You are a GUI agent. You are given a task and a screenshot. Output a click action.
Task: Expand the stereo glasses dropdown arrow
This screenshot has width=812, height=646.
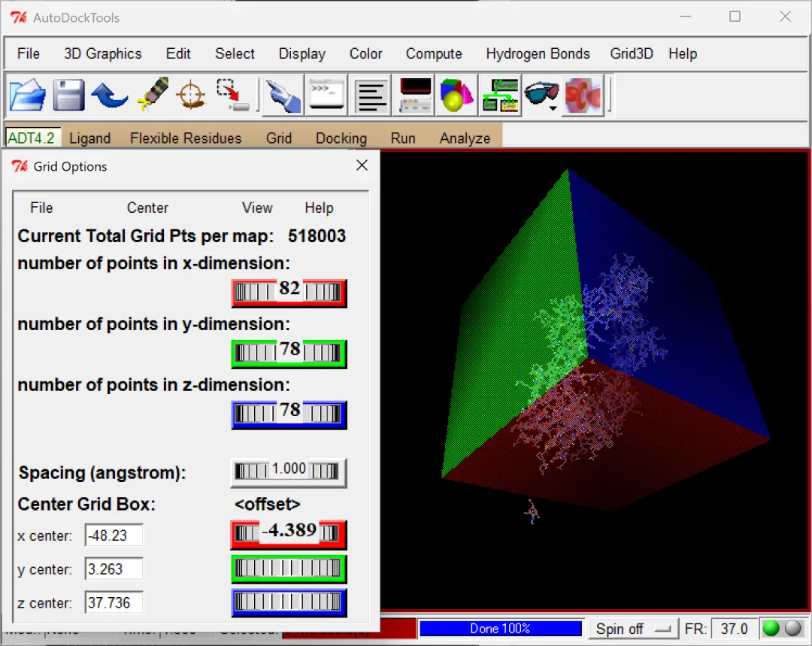553,108
